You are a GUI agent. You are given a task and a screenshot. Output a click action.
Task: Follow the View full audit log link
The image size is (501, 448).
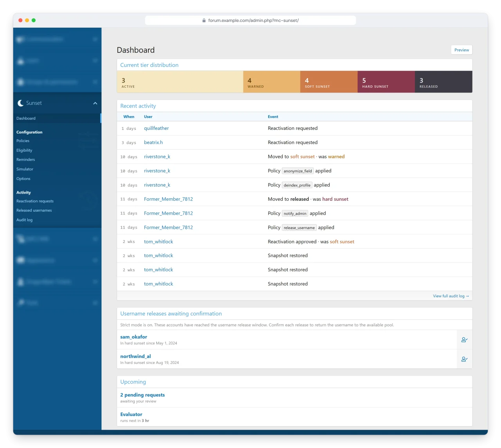tap(451, 296)
